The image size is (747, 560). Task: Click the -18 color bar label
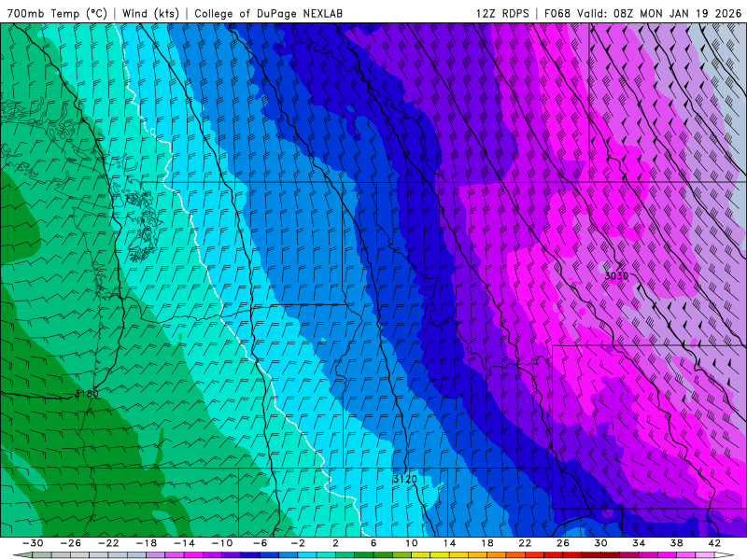tap(147, 543)
